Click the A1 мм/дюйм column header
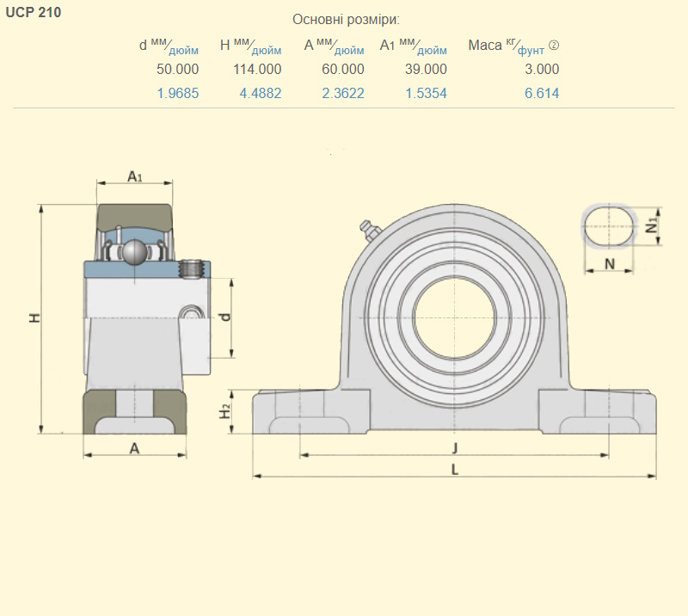This screenshot has height=616, width=688. (413, 46)
